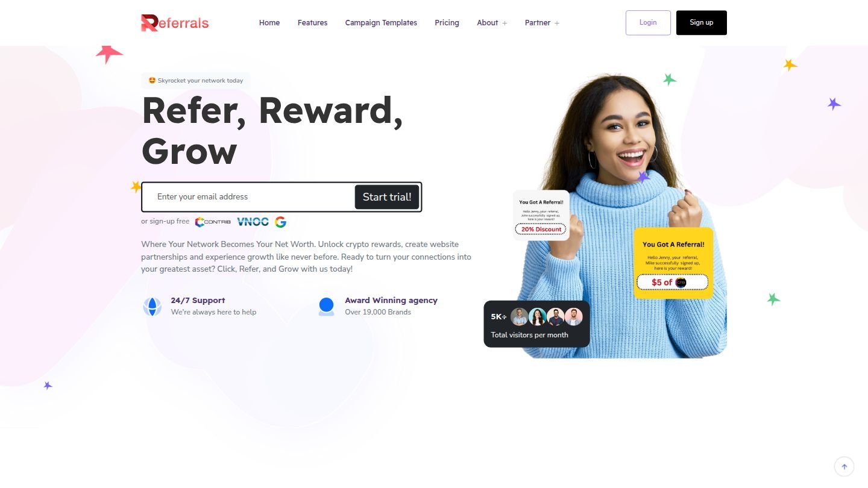Click the 24/7 Support globe icon
The image size is (868, 488).
(x=153, y=306)
